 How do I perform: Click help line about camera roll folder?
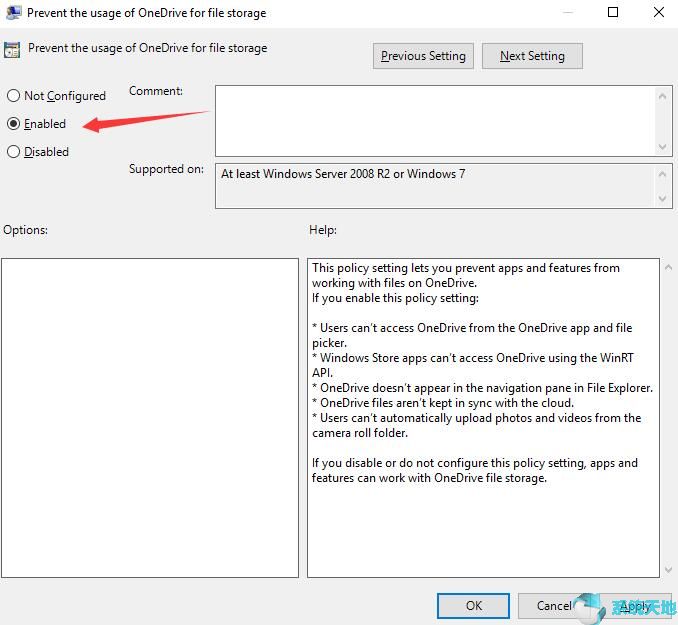coord(477,425)
